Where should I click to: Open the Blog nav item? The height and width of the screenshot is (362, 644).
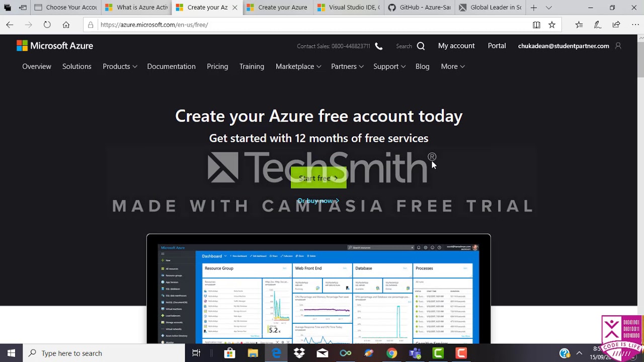click(423, 66)
